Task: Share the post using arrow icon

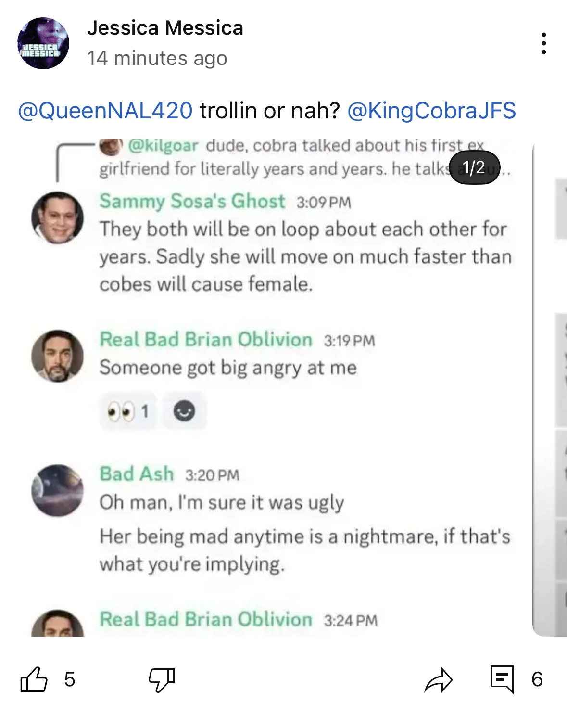Action: click(439, 679)
